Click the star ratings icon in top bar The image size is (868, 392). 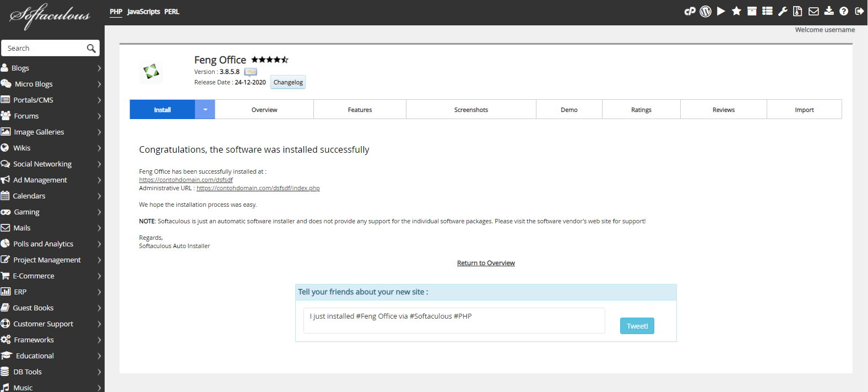(736, 11)
